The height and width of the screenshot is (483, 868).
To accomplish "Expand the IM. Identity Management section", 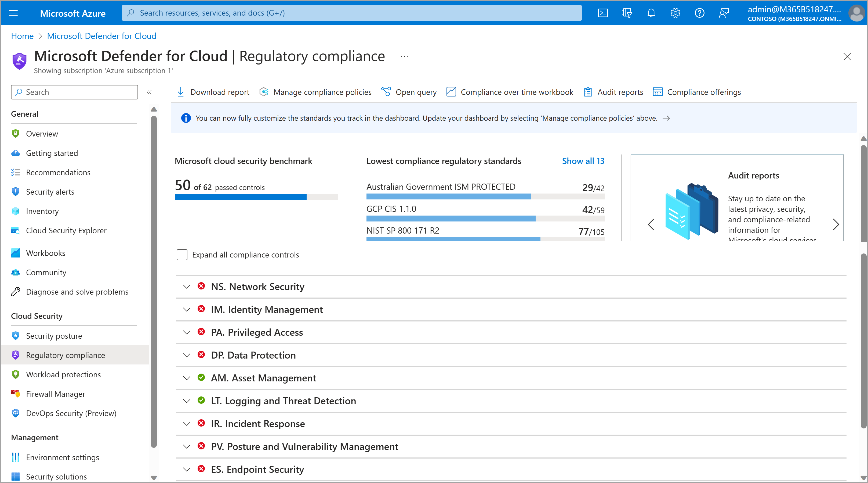I will coord(186,309).
